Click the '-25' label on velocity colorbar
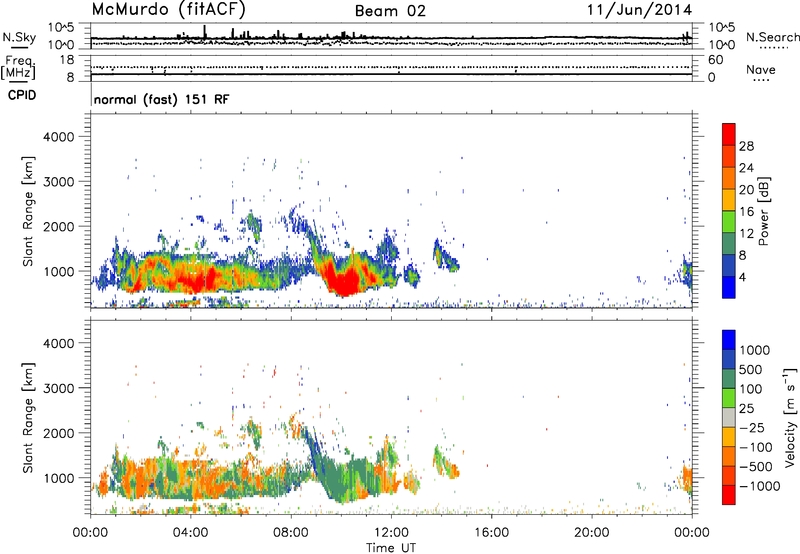 click(752, 428)
